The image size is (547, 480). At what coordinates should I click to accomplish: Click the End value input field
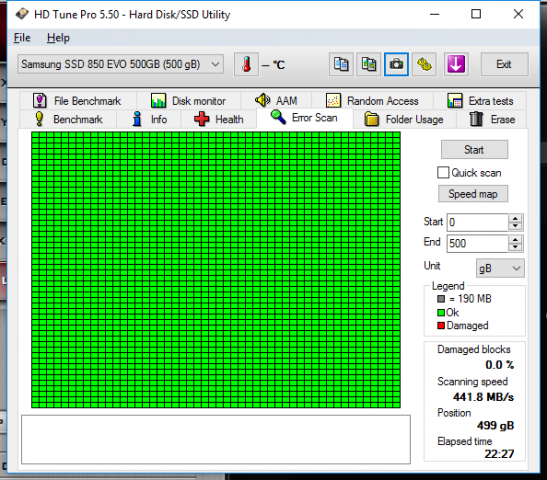click(477, 243)
